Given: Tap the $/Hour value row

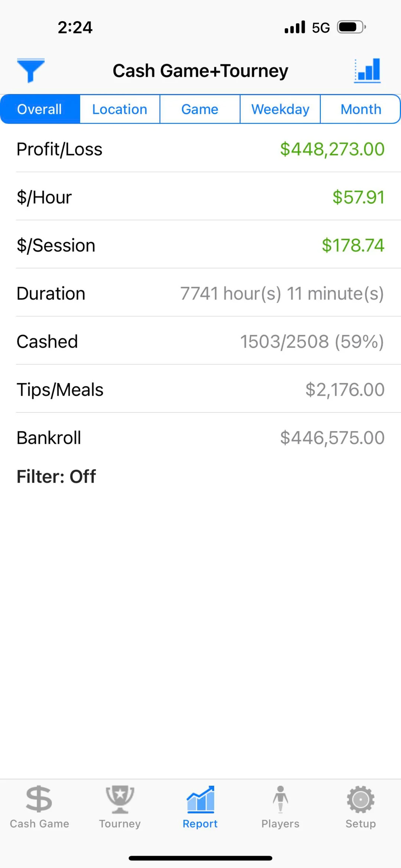Looking at the screenshot, I should [200, 197].
